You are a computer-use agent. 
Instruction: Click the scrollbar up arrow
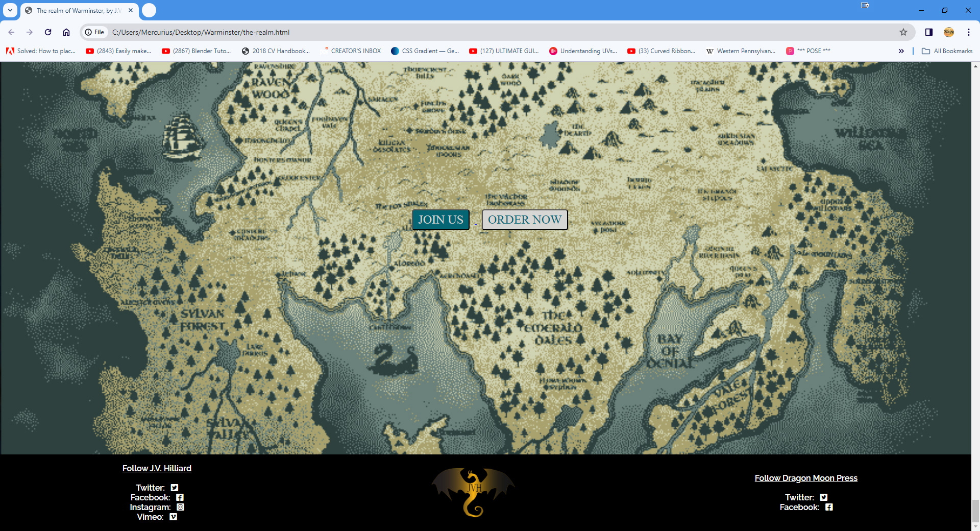[975, 66]
